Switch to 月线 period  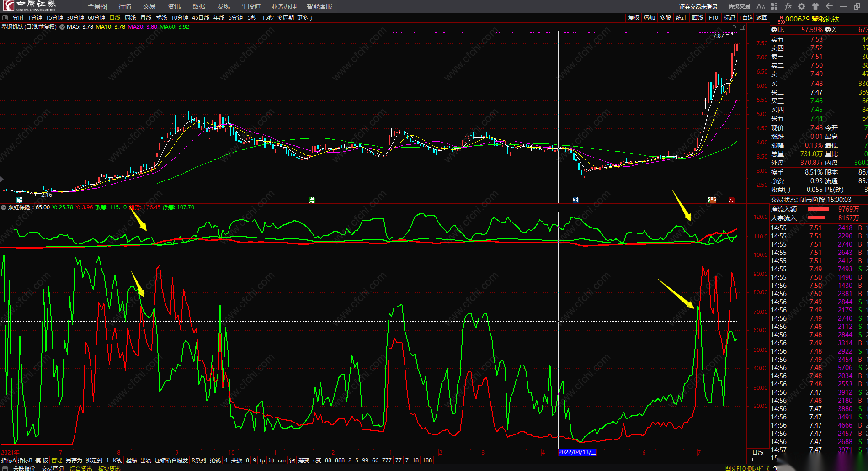(146, 18)
